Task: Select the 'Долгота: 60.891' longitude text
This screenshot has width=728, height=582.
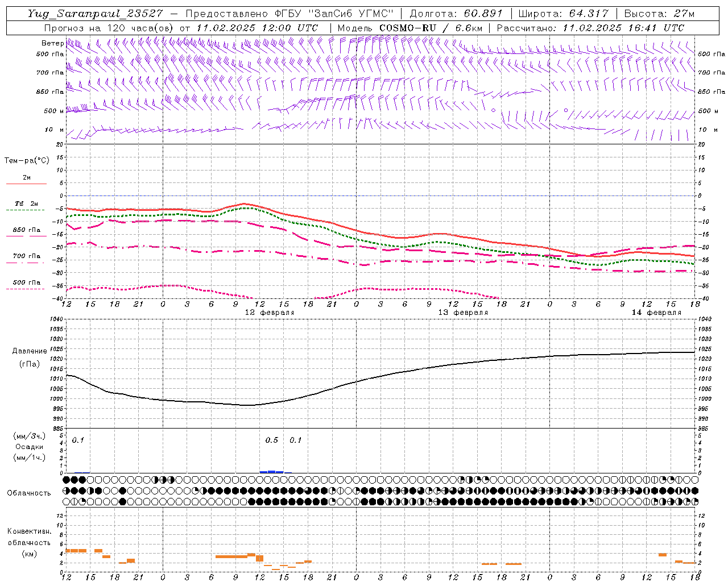Action: pos(456,14)
